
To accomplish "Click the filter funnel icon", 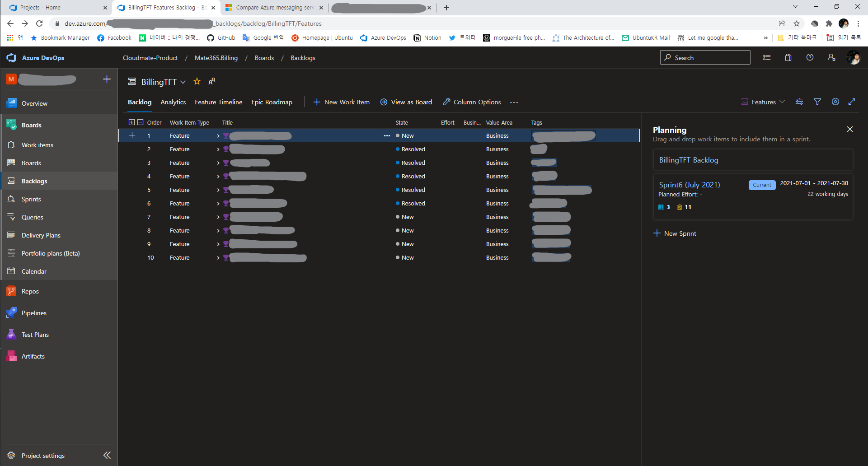I will (x=817, y=102).
